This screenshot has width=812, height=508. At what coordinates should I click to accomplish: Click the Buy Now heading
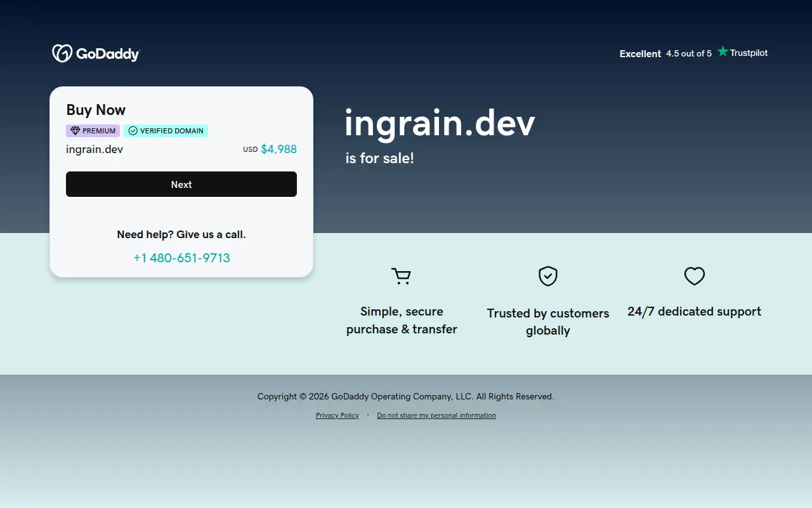(x=96, y=110)
